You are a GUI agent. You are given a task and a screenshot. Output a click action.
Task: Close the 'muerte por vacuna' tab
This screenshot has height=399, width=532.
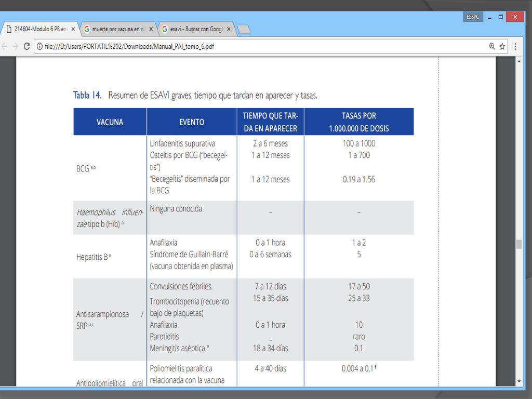click(151, 29)
